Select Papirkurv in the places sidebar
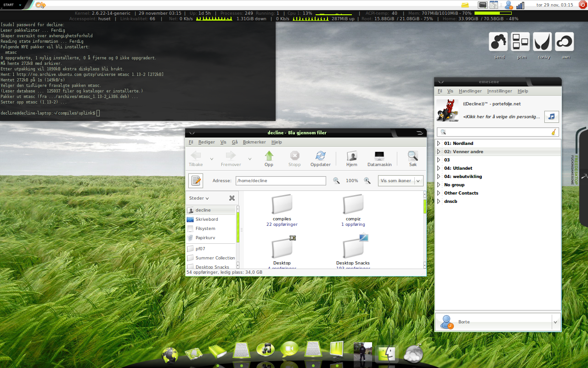Screen dimensions: 588x368 [x=205, y=238]
